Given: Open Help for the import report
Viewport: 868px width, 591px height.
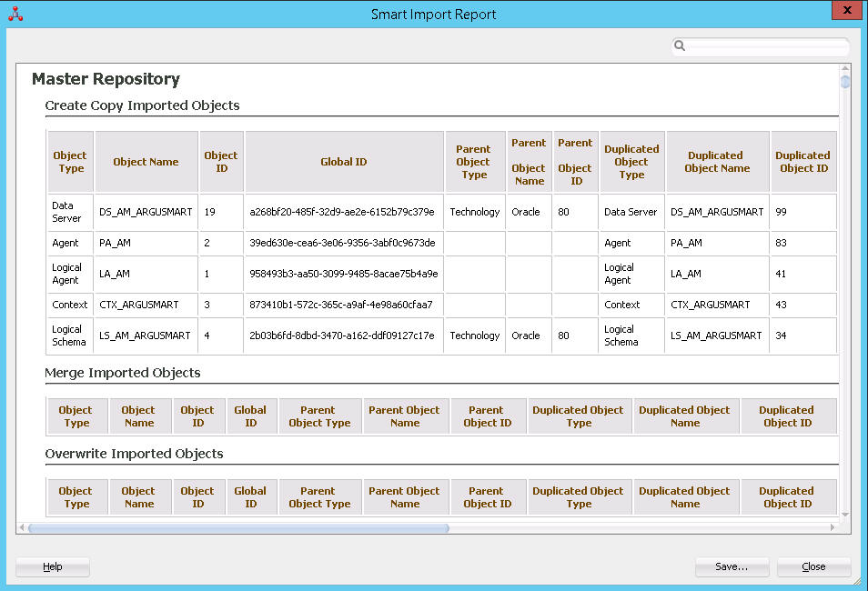Looking at the screenshot, I should click(53, 566).
